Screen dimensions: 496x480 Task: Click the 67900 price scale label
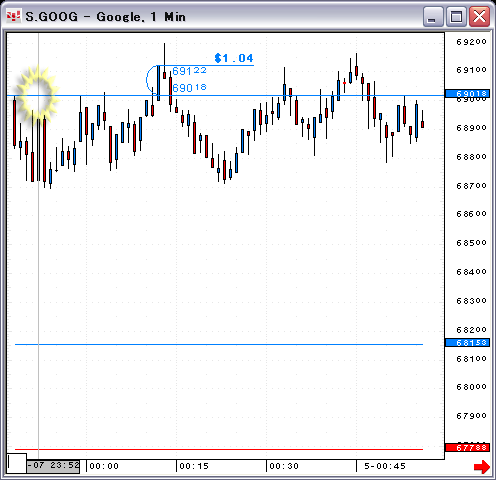pyautogui.click(x=471, y=416)
